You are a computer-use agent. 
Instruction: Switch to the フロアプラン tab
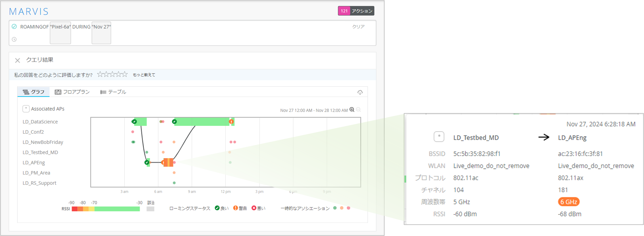pyautogui.click(x=72, y=92)
